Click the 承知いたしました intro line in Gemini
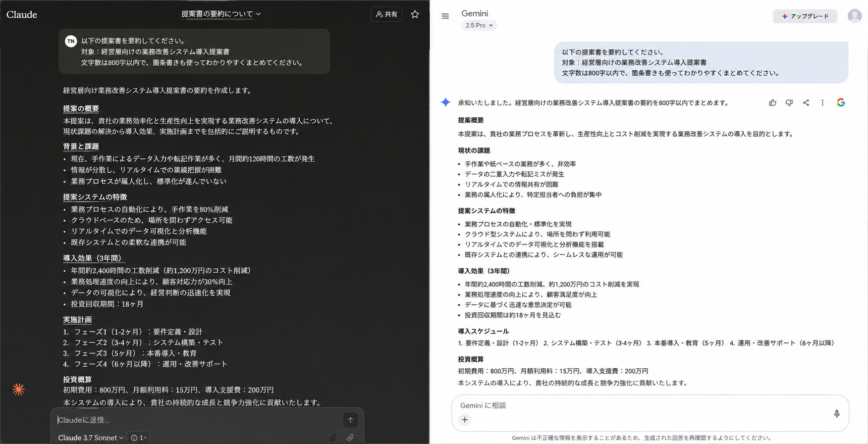Viewport: 868px width, 444px height. tap(594, 103)
